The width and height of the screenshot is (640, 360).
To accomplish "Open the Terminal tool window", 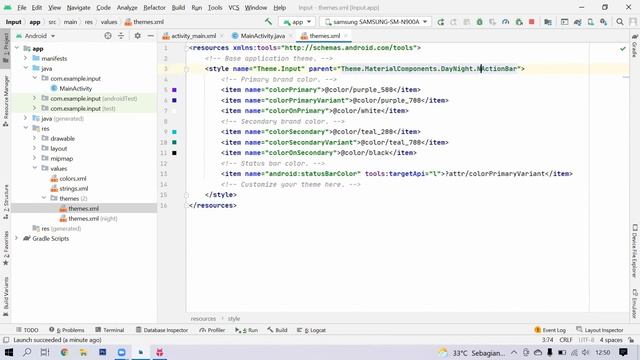I will pos(109,330).
